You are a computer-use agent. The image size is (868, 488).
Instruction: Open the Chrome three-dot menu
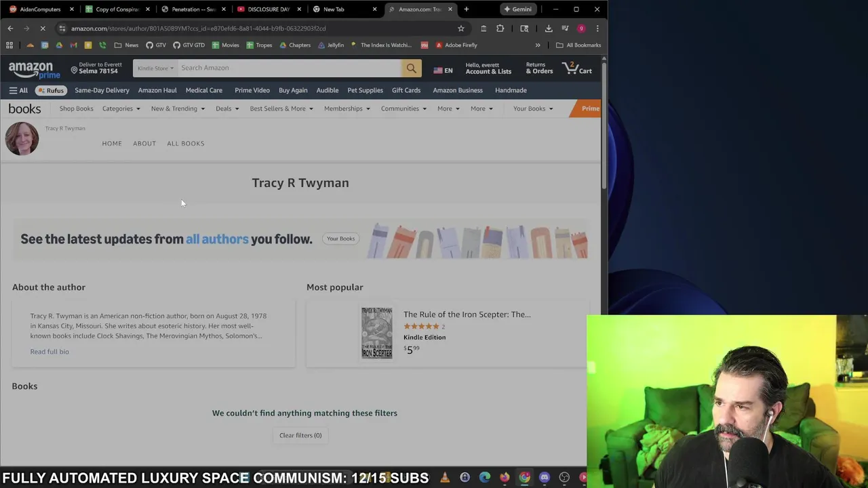click(x=597, y=28)
